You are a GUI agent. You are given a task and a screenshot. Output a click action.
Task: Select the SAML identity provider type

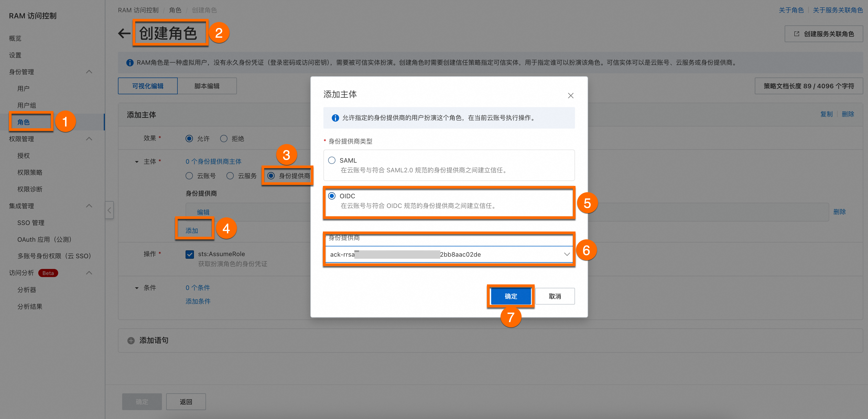332,160
